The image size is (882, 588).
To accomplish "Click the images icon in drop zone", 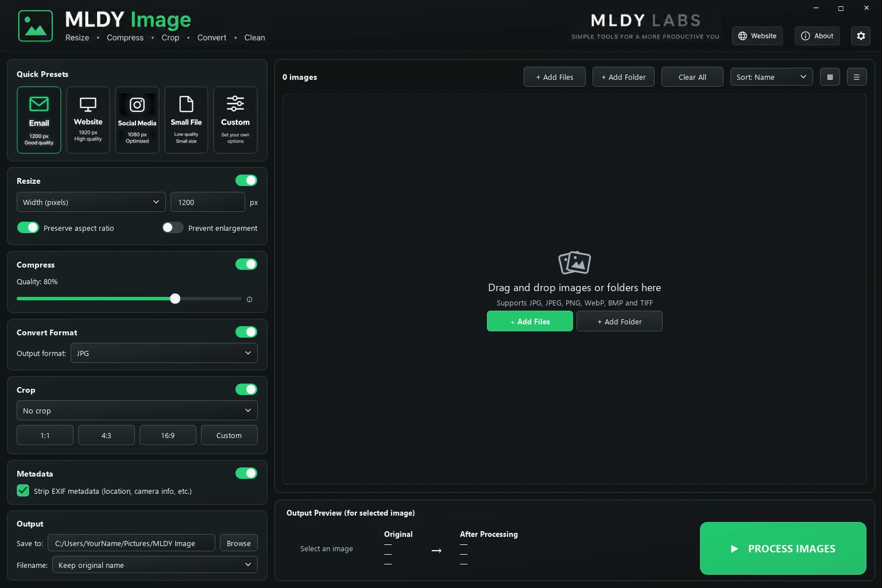I will (x=575, y=262).
